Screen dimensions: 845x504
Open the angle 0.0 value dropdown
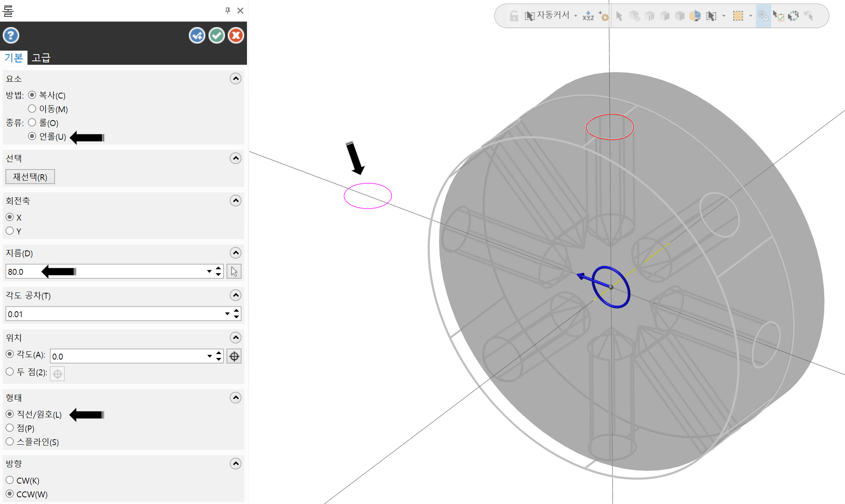point(209,356)
